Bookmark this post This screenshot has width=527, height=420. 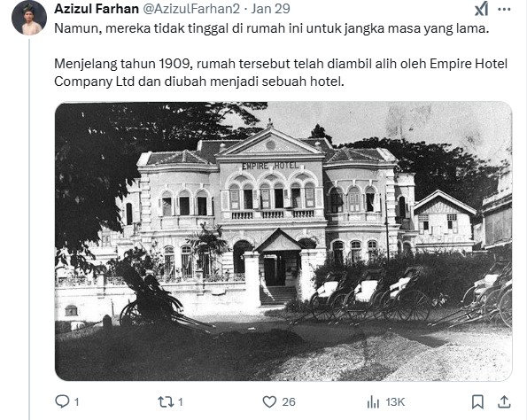[x=477, y=402]
